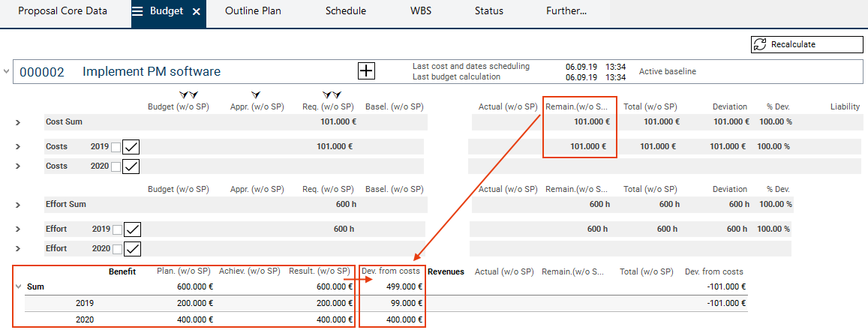This screenshot has height=330, width=868.
Task: Click the double-arrow icon above Req. (w/o SP)
Action: pyautogui.click(x=331, y=95)
